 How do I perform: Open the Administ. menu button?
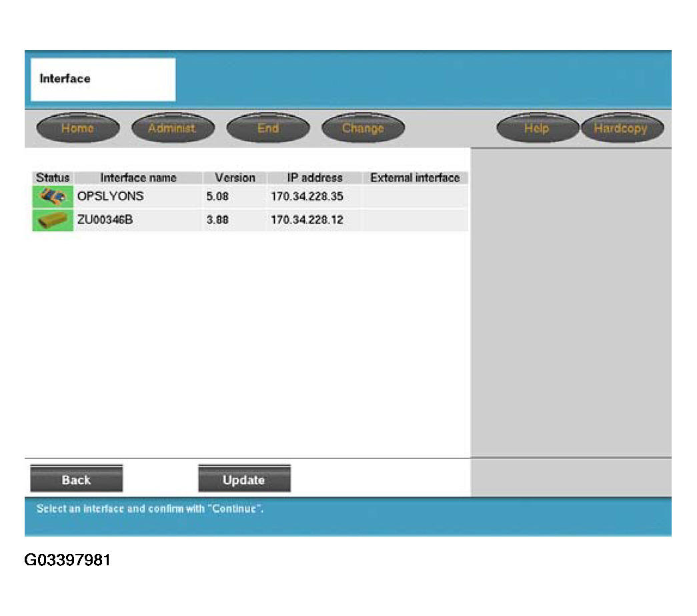173,128
